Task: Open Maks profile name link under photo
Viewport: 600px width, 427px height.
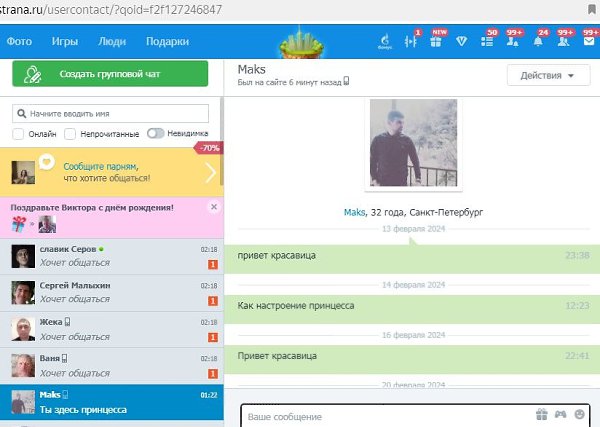Action: (354, 213)
